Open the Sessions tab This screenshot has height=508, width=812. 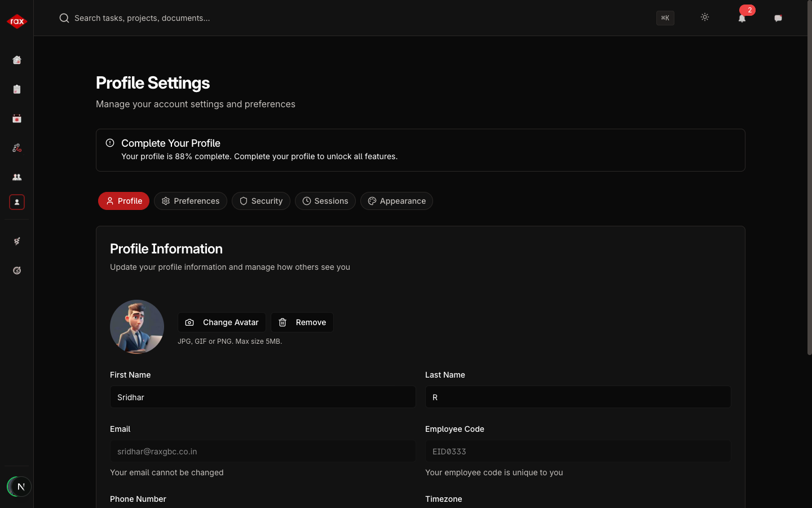pos(325,201)
